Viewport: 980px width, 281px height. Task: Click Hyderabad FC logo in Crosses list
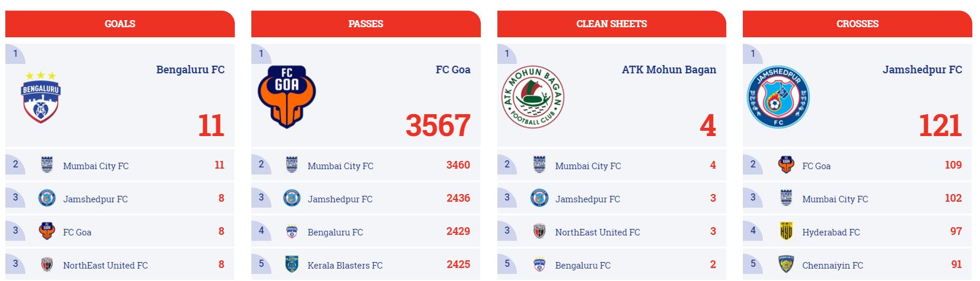(786, 231)
